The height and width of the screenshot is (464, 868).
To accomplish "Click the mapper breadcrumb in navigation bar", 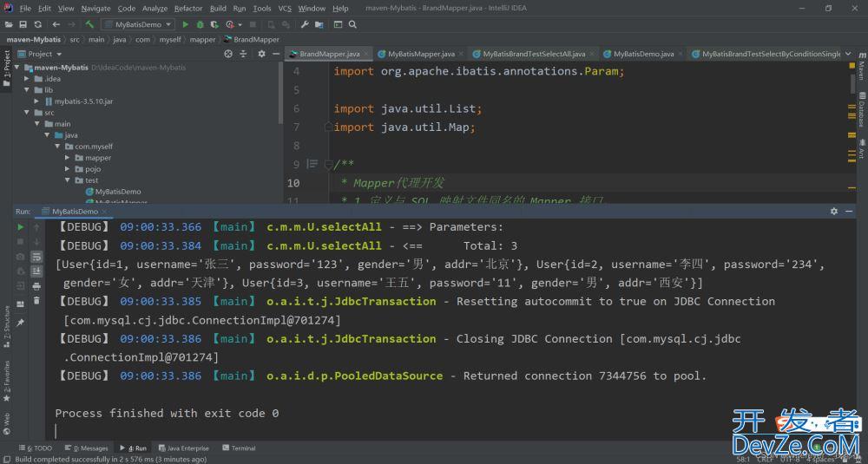I will point(202,39).
